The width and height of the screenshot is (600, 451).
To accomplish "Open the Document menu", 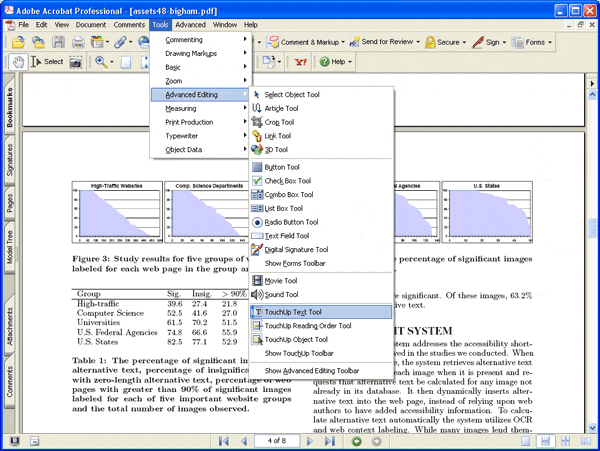I will (91, 25).
